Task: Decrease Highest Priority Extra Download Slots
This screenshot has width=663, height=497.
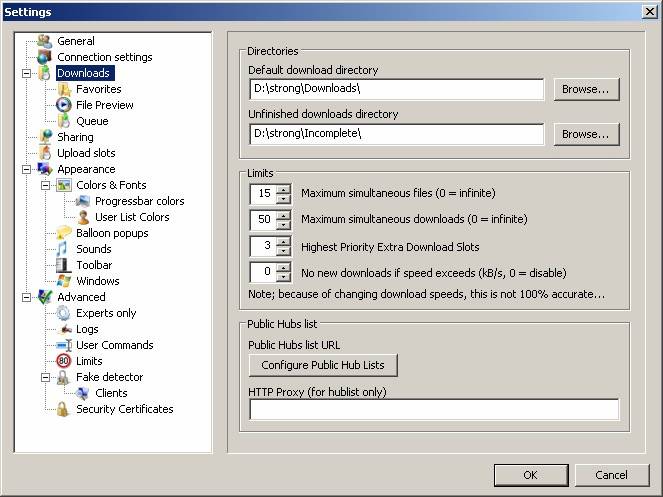Action: click(x=284, y=251)
